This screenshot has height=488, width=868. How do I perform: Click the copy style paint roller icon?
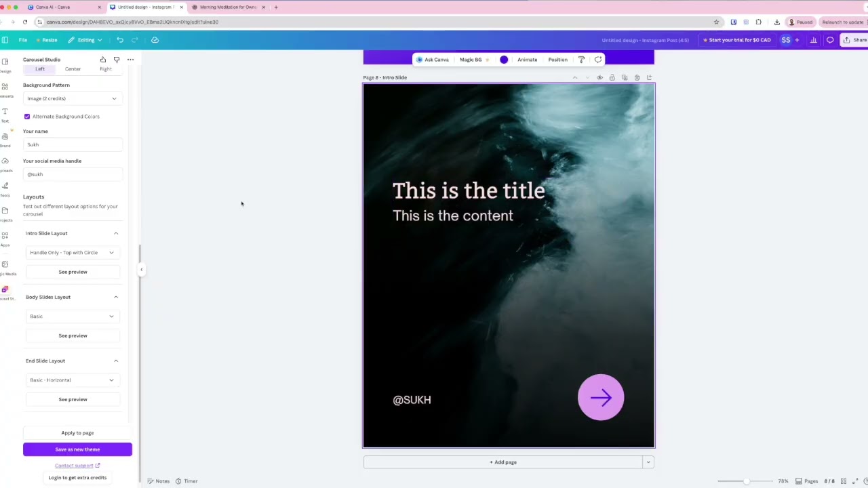[x=581, y=60]
